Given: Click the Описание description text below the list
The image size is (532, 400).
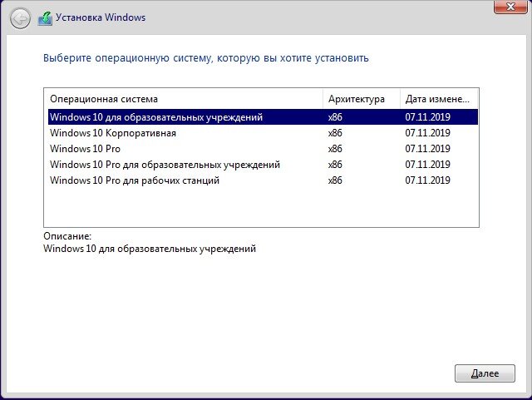Looking at the screenshot, I should [x=150, y=249].
